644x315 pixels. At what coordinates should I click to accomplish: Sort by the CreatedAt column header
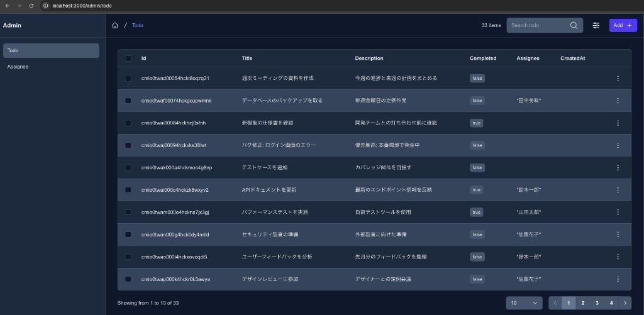[572, 58]
